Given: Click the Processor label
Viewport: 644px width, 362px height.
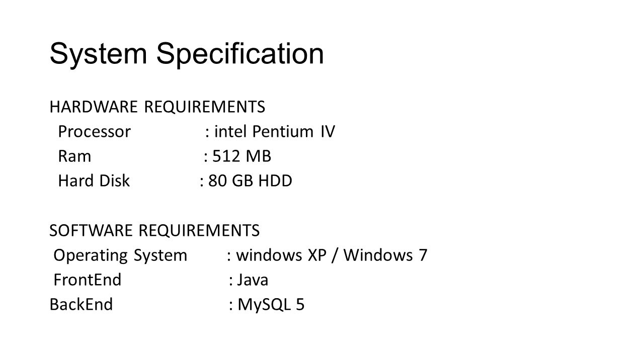Looking at the screenshot, I should pyautogui.click(x=95, y=132).
